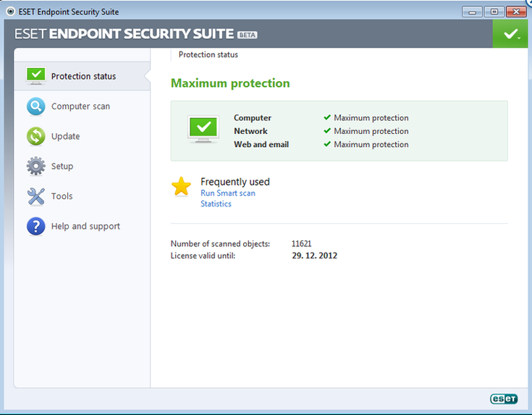Click the ESET ENDPOINT SECURITY SUITE header title
This screenshot has width=532, height=415.
(x=124, y=34)
